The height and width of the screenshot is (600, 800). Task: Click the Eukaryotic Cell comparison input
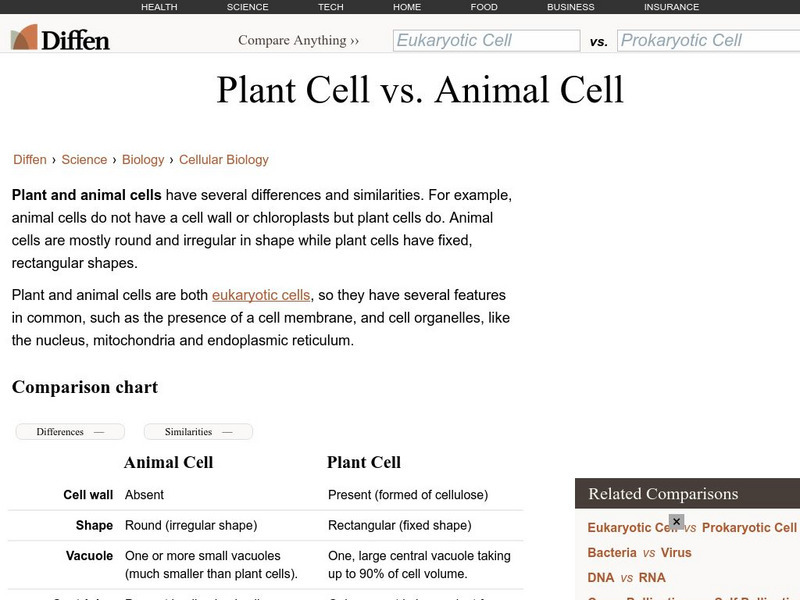click(x=486, y=41)
